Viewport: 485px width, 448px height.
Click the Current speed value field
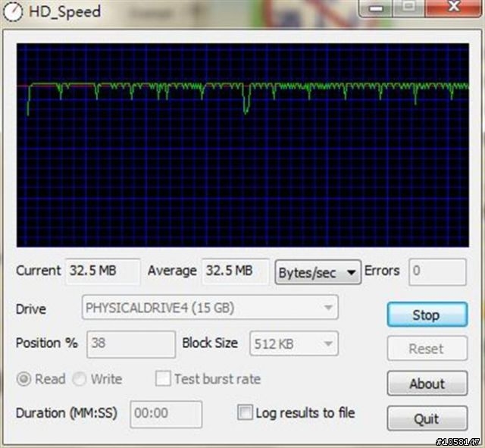tap(103, 271)
